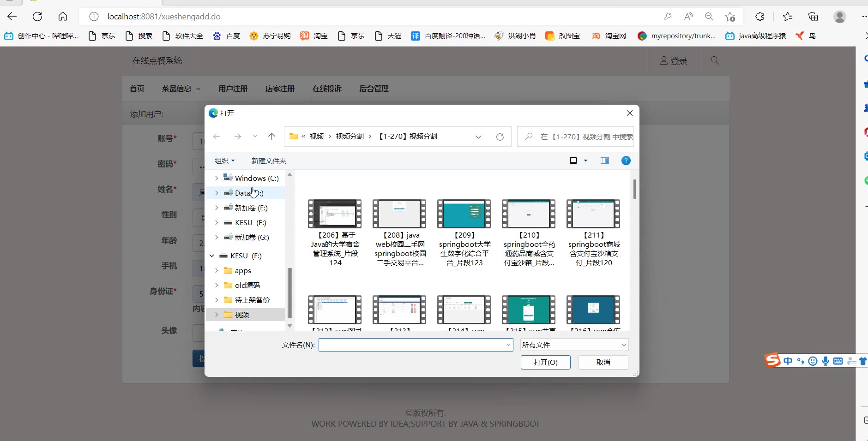Collapse the KESU (F:) tree node

click(x=212, y=256)
